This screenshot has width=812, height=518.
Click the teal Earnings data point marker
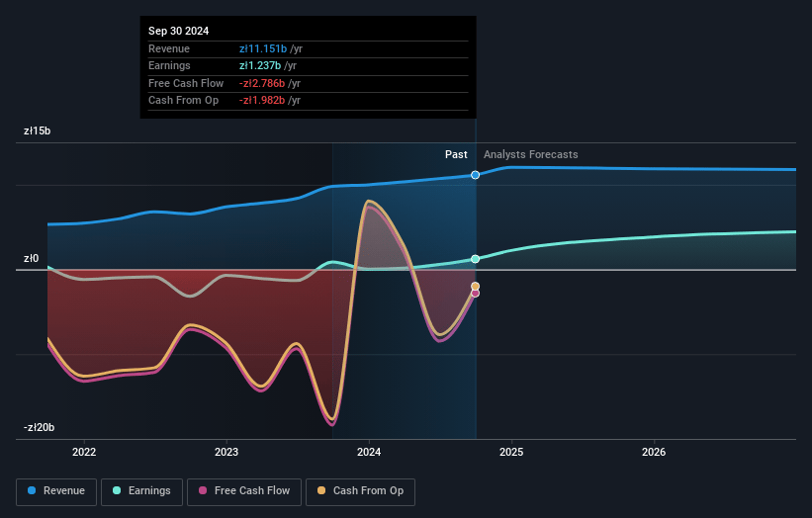click(x=475, y=259)
